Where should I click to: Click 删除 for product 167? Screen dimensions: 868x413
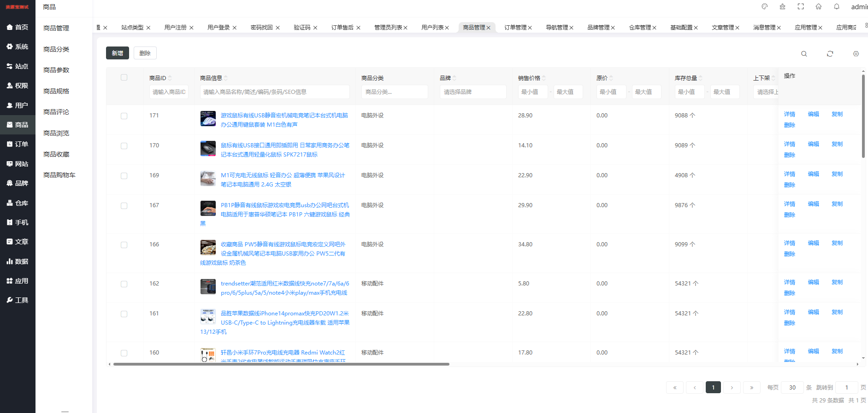click(790, 215)
